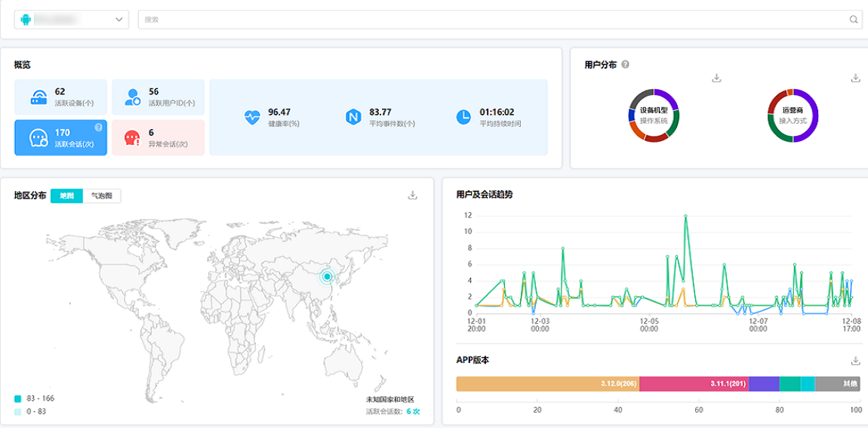
Task: Select the 地图 map view tab
Action: click(x=66, y=196)
